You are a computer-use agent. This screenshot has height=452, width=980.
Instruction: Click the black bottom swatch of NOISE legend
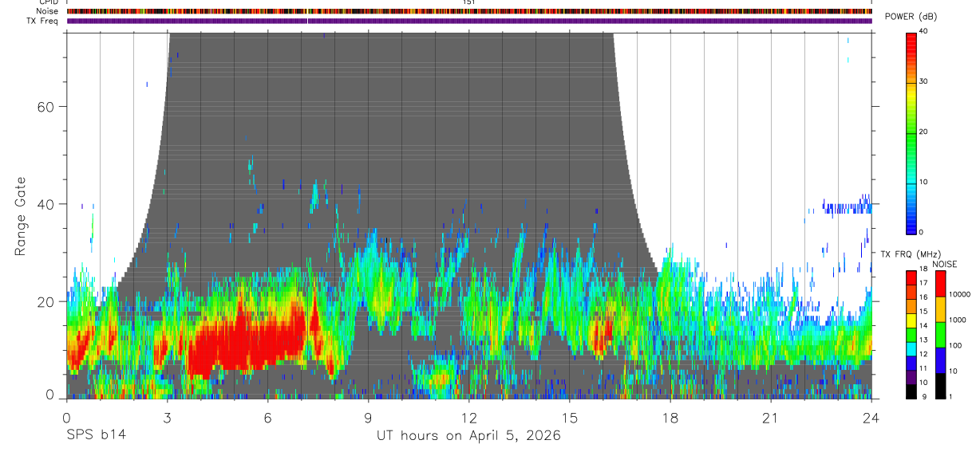pos(940,386)
